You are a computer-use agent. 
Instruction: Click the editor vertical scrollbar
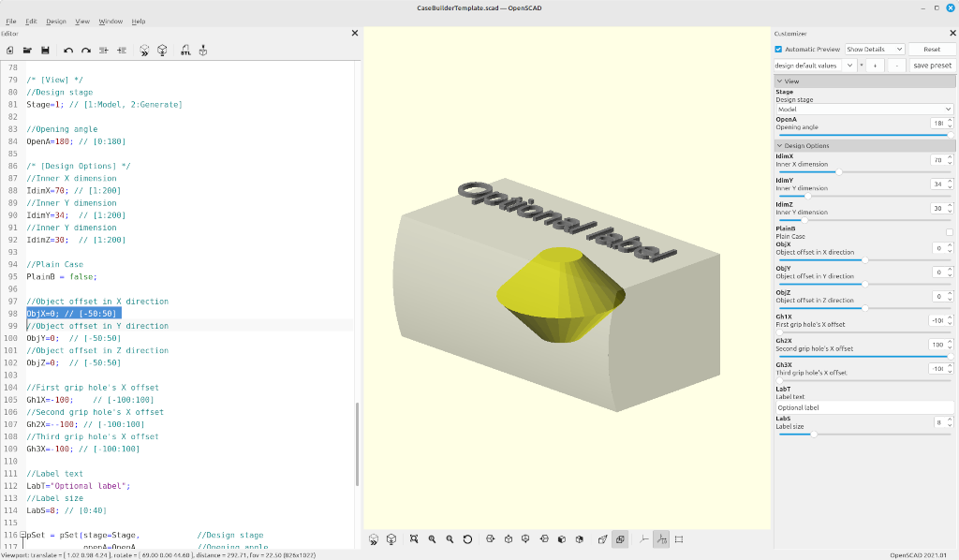(357, 444)
